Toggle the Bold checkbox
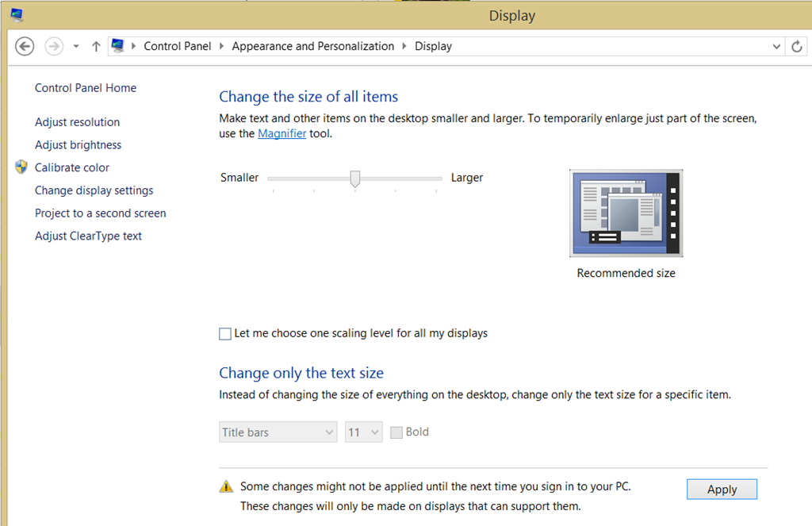812x526 pixels. 396,432
